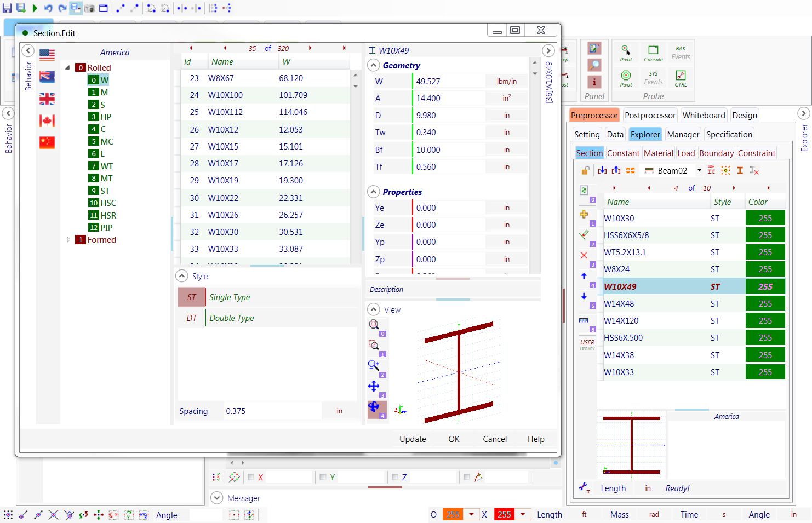
Task: Select the W10X22 row in table
Action: (x=266, y=198)
